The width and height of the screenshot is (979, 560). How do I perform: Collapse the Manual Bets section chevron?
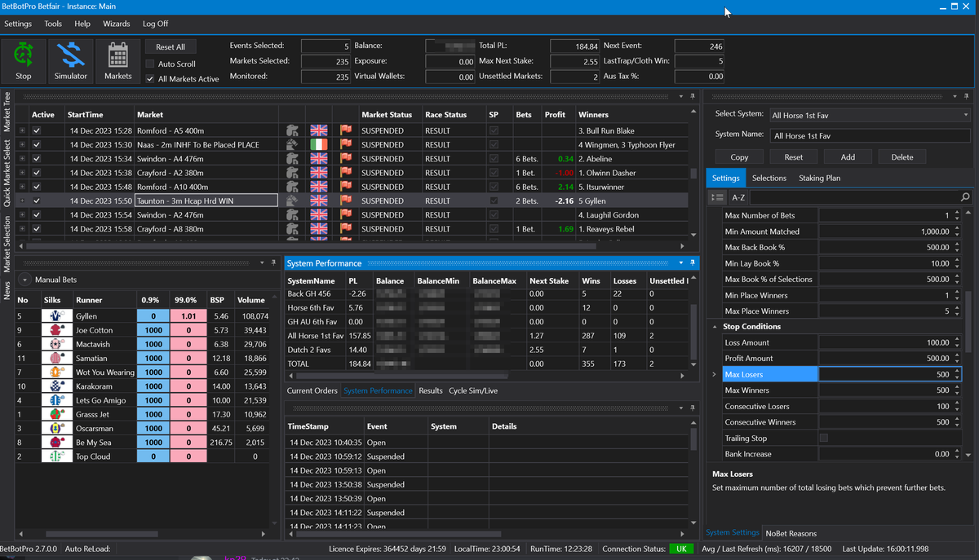tap(26, 280)
